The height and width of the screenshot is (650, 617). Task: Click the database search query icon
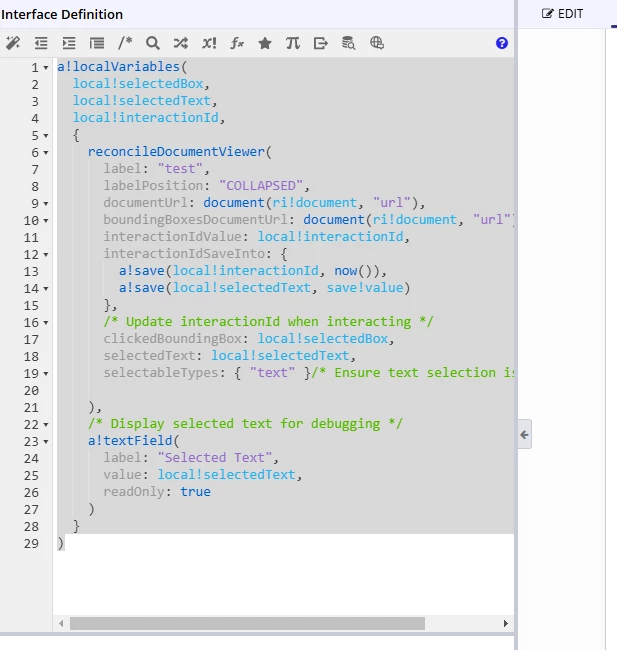348,43
